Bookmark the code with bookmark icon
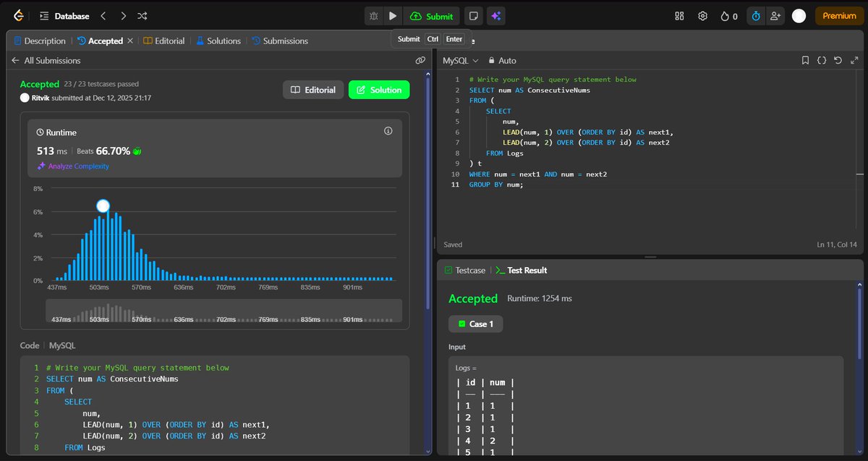Screen dimensions: 868x461 coord(805,61)
